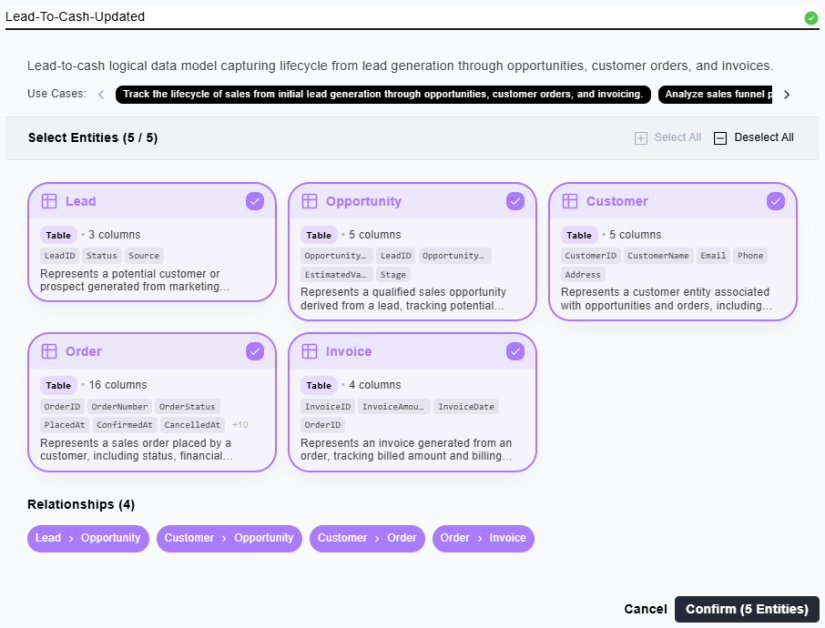The image size is (825, 628).
Task: Click the Select All button
Action: (668, 138)
